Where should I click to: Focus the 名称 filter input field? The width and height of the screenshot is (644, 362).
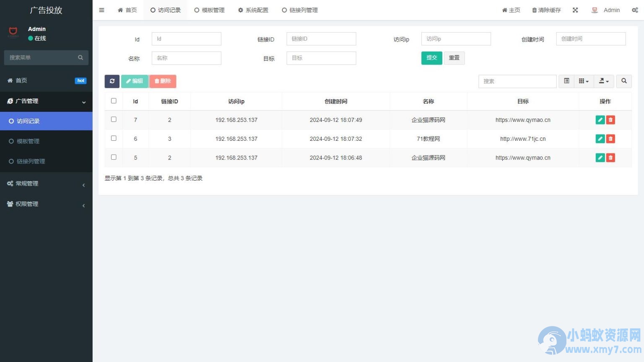pyautogui.click(x=186, y=58)
